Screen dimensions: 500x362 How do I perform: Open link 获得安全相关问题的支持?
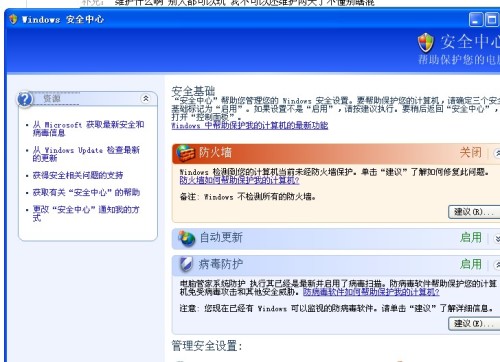coord(78,175)
